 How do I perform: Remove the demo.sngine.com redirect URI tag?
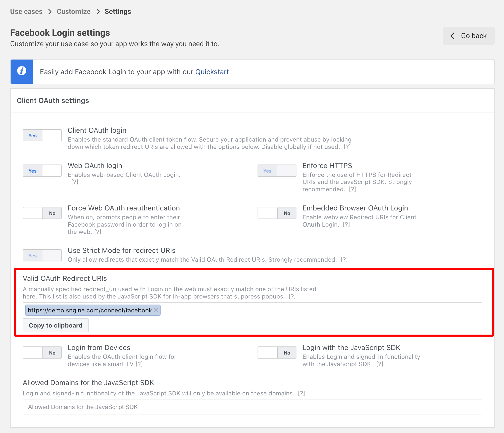pyautogui.click(x=156, y=310)
